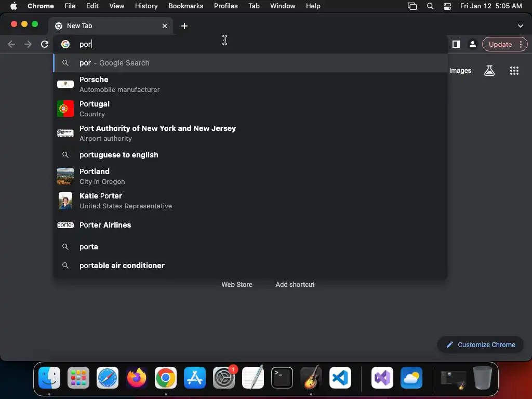This screenshot has height=399, width=532.
Task: Open Trash from the Dock
Action: [x=483, y=378]
